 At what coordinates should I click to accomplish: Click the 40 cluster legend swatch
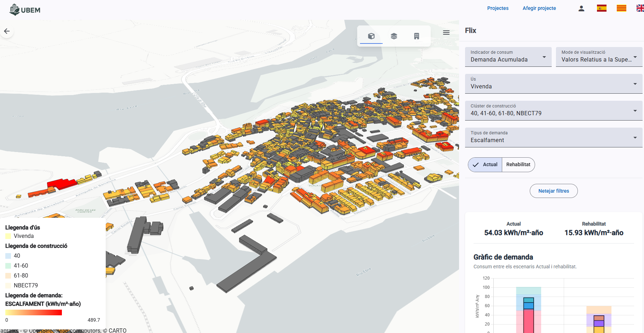click(x=8, y=256)
